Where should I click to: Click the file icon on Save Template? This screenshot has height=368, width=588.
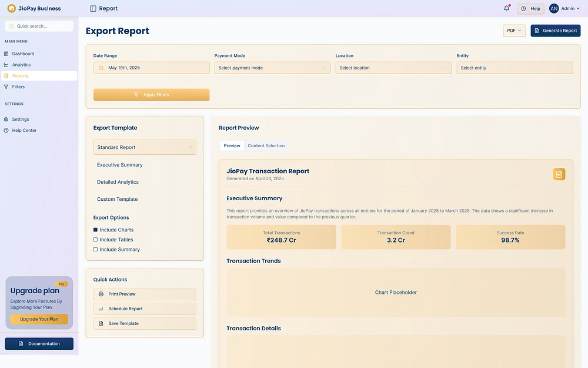(101, 323)
